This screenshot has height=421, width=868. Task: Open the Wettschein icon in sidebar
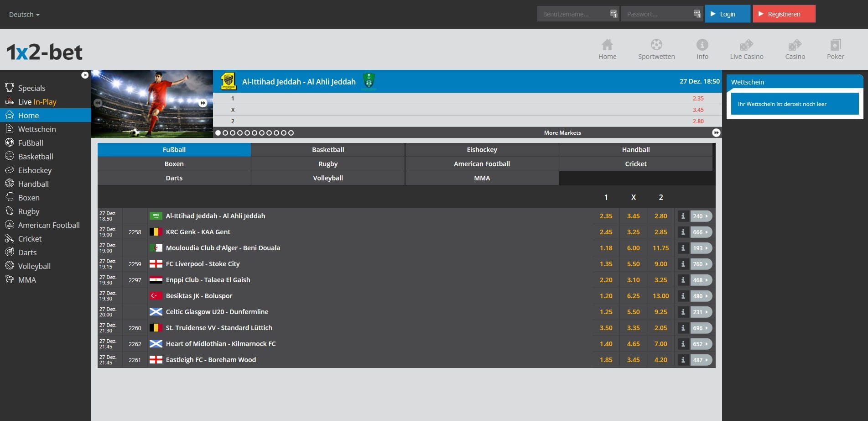[x=10, y=129]
